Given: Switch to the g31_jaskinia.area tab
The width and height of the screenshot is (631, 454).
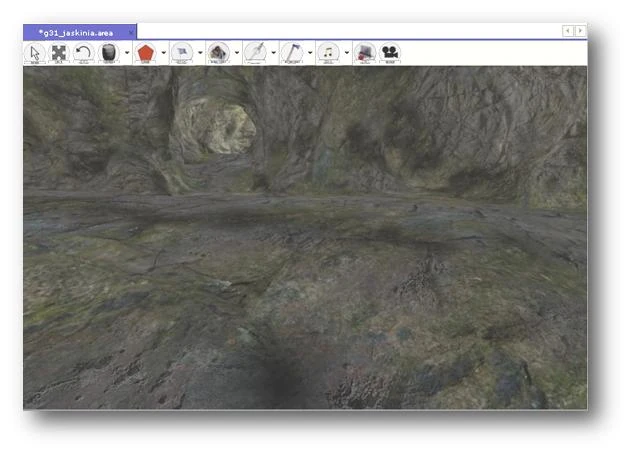Looking at the screenshot, I should point(75,32).
